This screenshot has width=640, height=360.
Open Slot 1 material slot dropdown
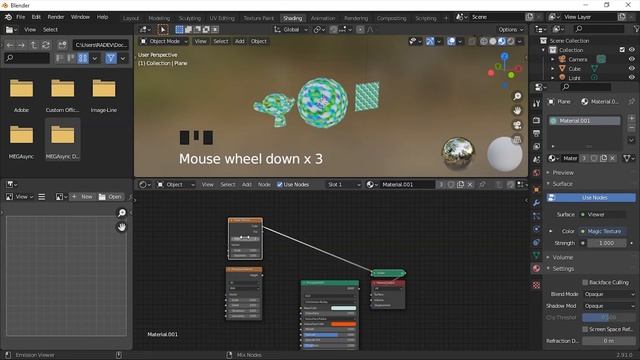(x=344, y=184)
